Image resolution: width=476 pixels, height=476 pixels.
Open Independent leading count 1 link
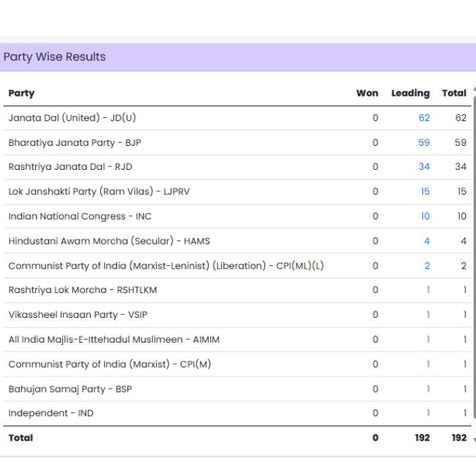pyautogui.click(x=428, y=413)
